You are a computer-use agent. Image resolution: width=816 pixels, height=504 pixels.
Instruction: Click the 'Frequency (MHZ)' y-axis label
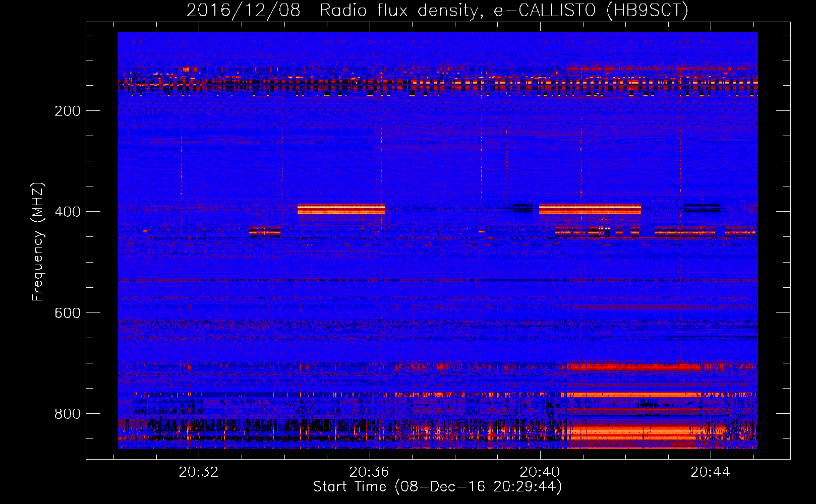pyautogui.click(x=38, y=242)
